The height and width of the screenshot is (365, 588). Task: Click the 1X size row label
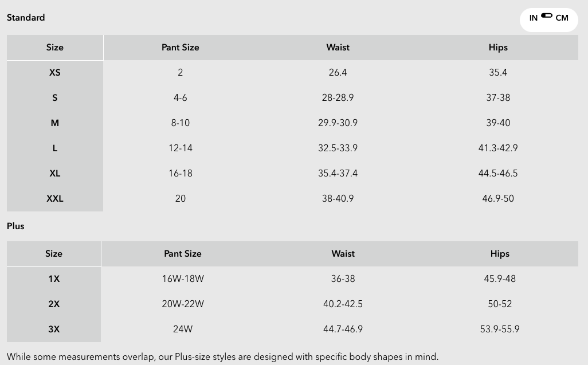click(54, 279)
